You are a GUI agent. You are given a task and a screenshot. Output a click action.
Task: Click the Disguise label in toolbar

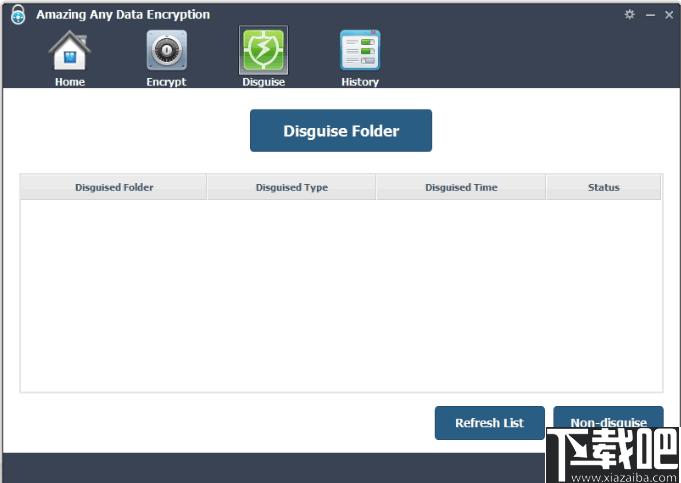tap(264, 82)
